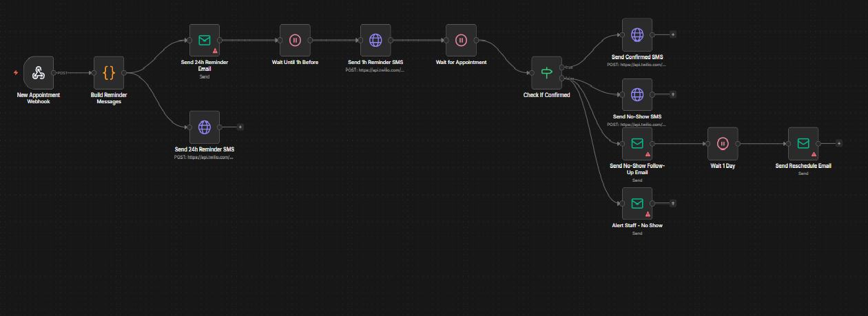Click the Check If Confirmed node
Screen dimensions: 868x316
point(546,72)
